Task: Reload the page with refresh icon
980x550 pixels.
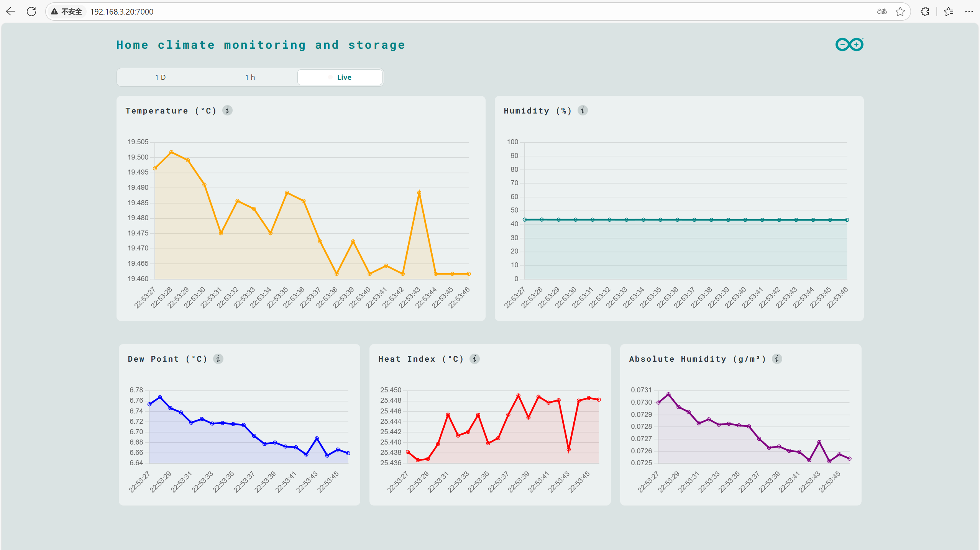Action: coord(31,12)
